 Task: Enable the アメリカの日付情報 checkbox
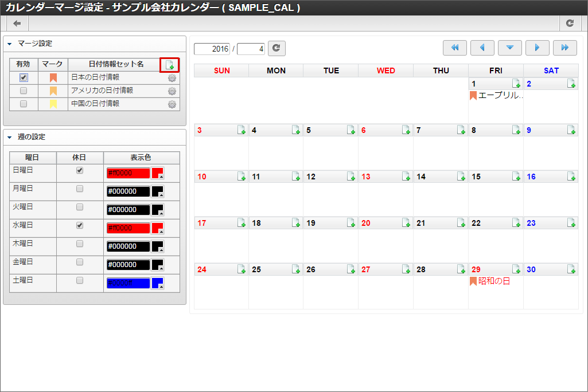[x=24, y=91]
